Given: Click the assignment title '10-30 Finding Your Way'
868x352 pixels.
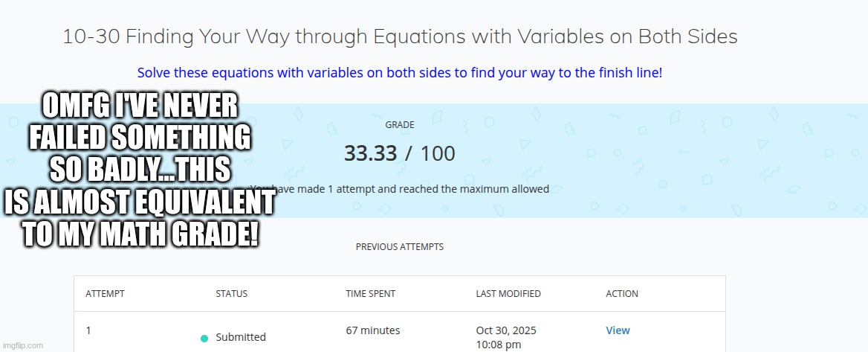Looking at the screenshot, I should 400,36.
